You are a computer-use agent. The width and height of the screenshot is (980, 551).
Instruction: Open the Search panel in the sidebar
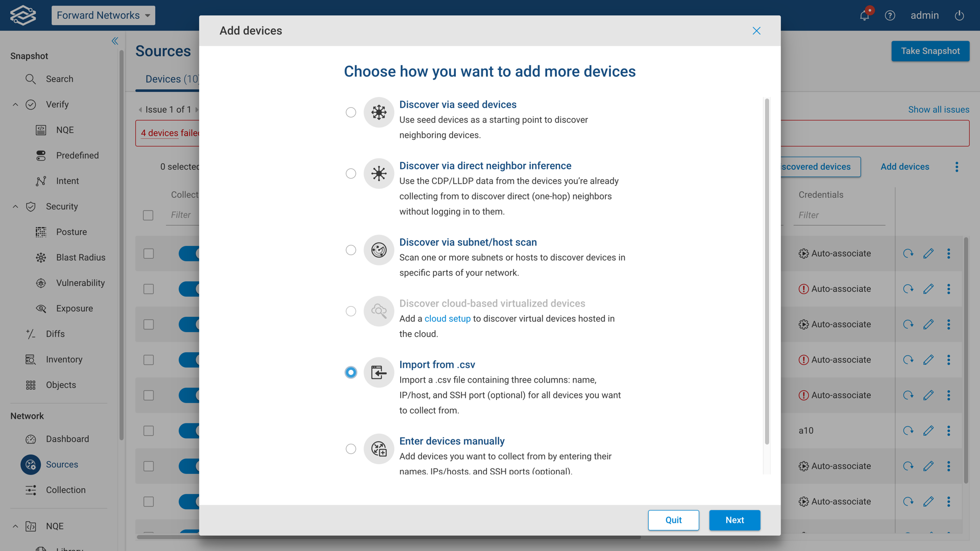tap(59, 79)
